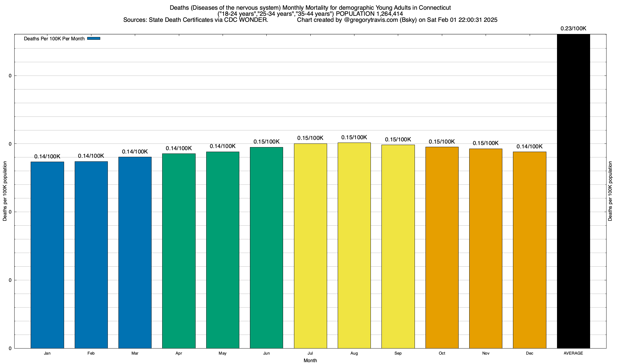Click the blue January bar
Viewport: 622px width, 364px height.
pyautogui.click(x=47, y=255)
